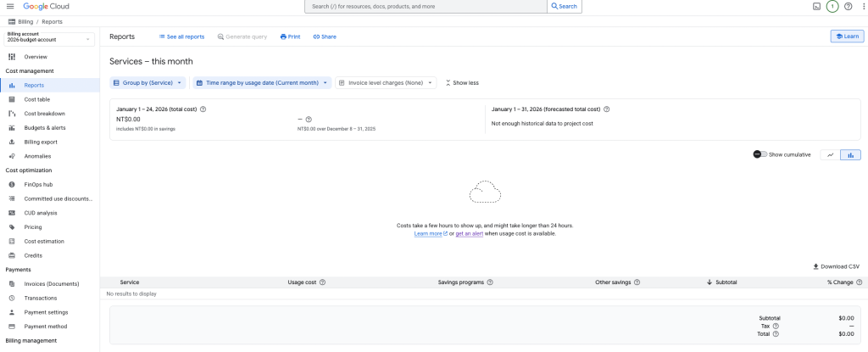
Task: Click the Download CSV button
Action: (836, 266)
